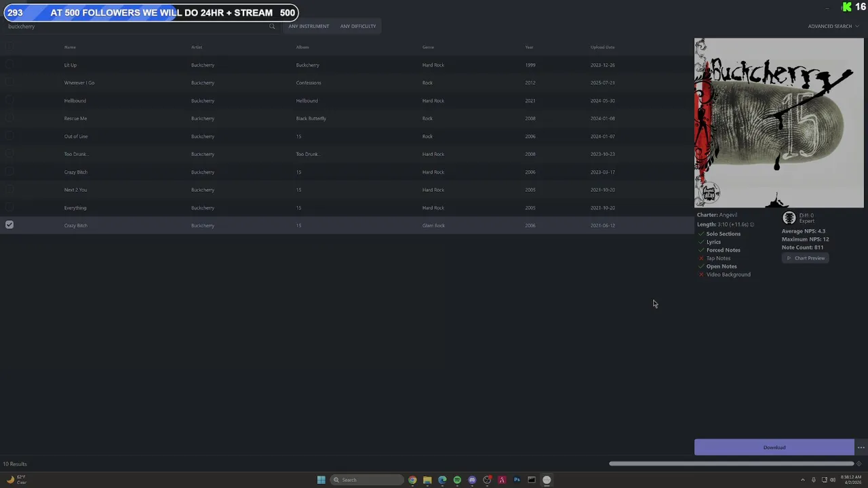This screenshot has height=488, width=868.
Task: Click the search magnifier icon
Action: click(x=272, y=26)
